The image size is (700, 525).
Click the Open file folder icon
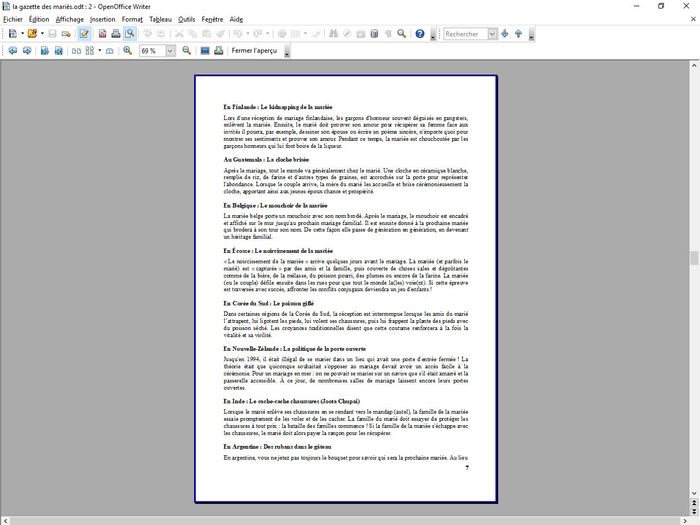click(32, 33)
